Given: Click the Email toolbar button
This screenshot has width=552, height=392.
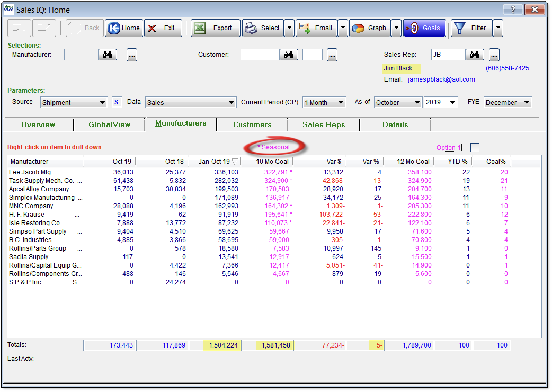Looking at the screenshot, I should [316, 28].
